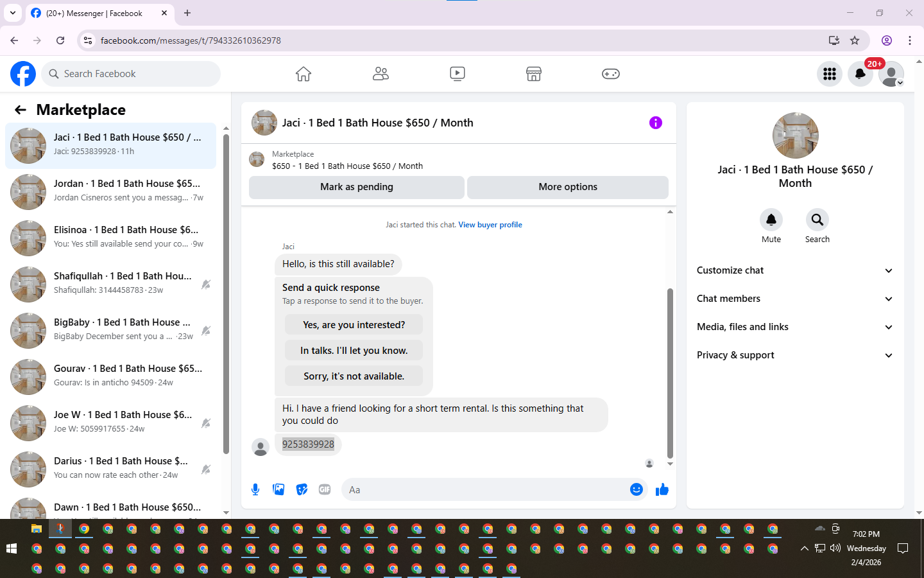Open Windows notification center icon
The height and width of the screenshot is (578, 924).
point(903,548)
